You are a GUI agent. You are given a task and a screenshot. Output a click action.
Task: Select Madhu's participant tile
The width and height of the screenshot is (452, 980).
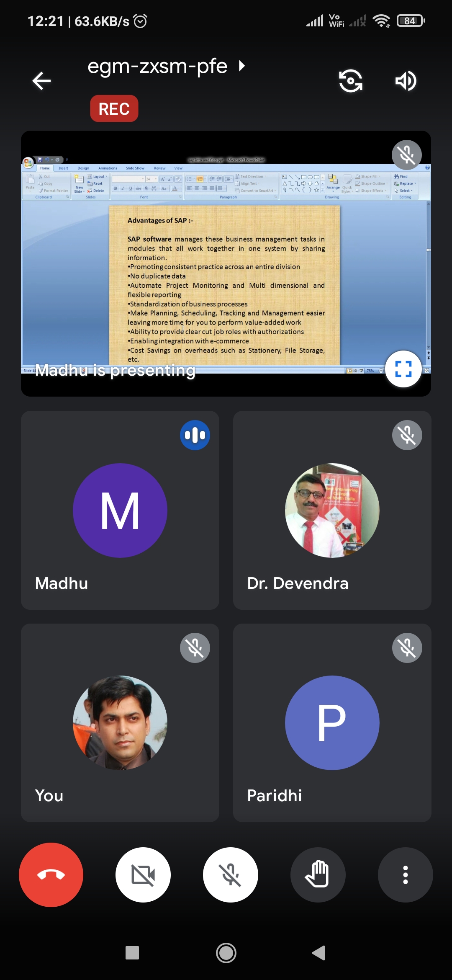(120, 510)
